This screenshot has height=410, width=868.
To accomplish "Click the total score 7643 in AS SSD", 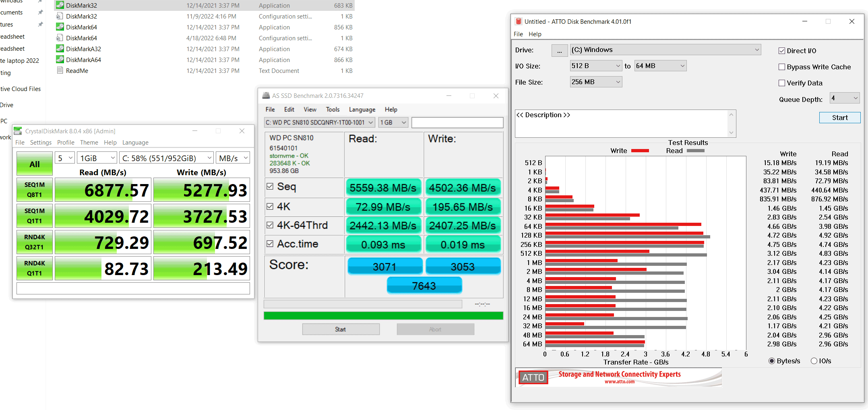I will tap(424, 286).
